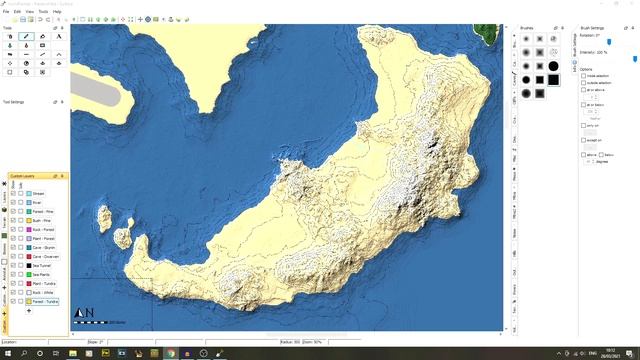The width and height of the screenshot is (640, 360).
Task: Expand hidden system tray icons chevron
Action: [x=558, y=353]
